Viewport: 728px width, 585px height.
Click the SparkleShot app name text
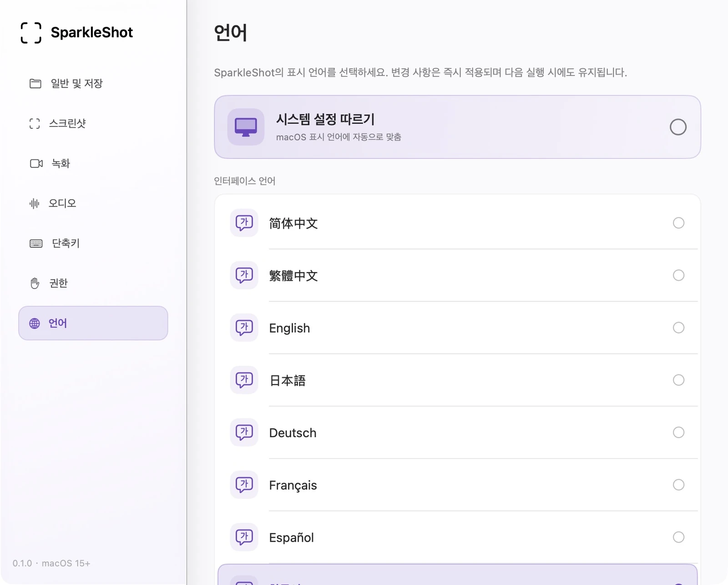[92, 32]
